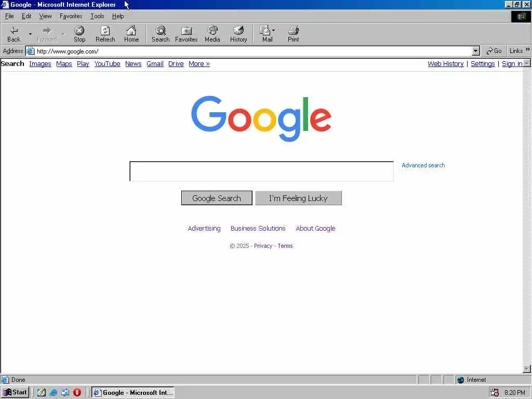This screenshot has width=532, height=399.
Task: Open the Media toolbar icon
Action: click(x=212, y=34)
